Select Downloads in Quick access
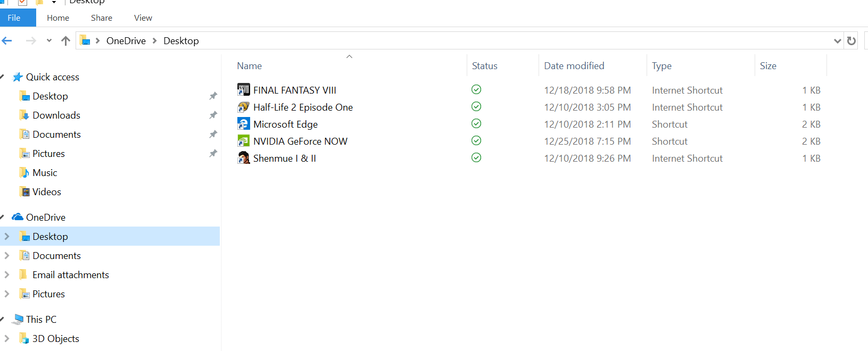Screen dimensions: 868x351 [x=56, y=115]
